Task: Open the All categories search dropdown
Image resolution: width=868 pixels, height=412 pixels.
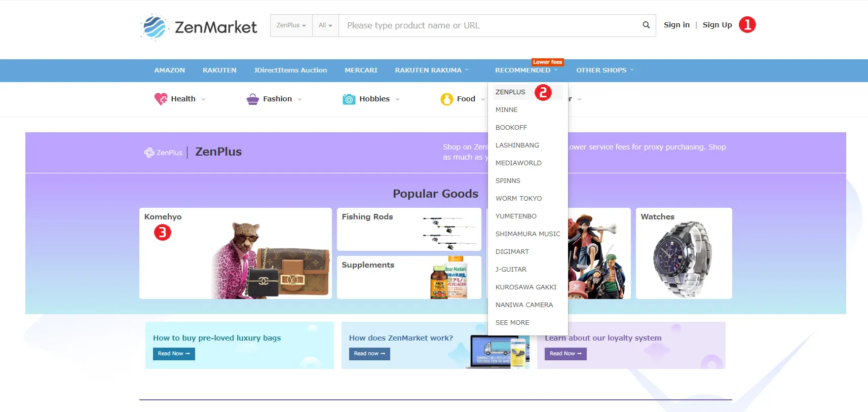Action: 325,25
